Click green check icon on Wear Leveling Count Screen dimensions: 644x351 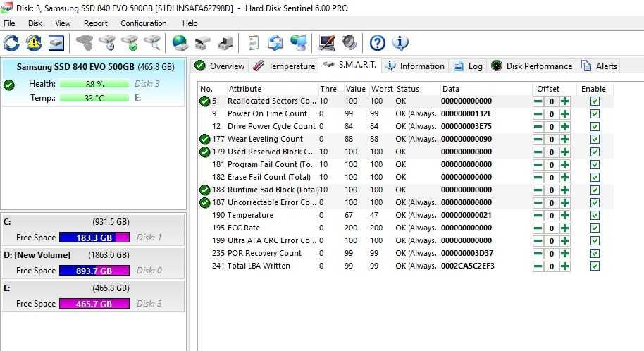point(204,140)
